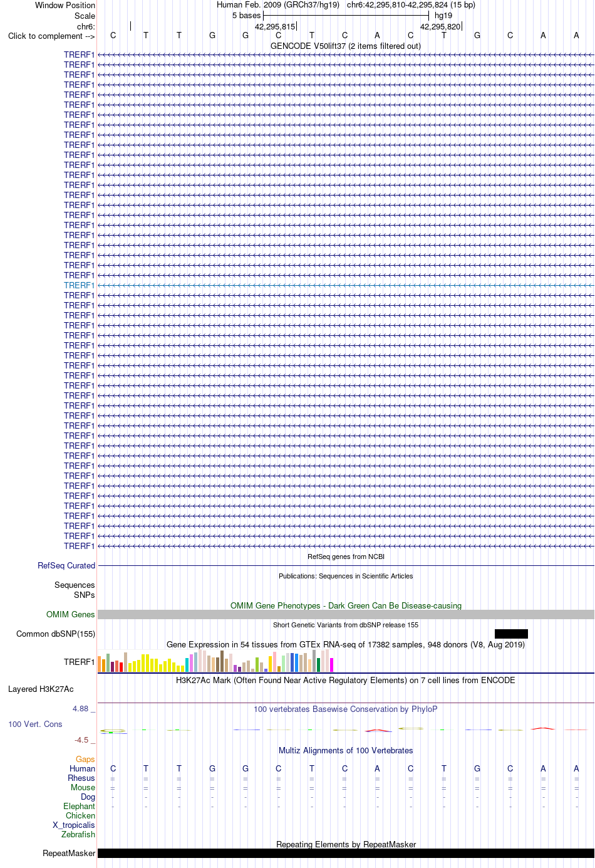Click the 'Elephant' species row label
Screen dimensions: 595x868
point(79,806)
